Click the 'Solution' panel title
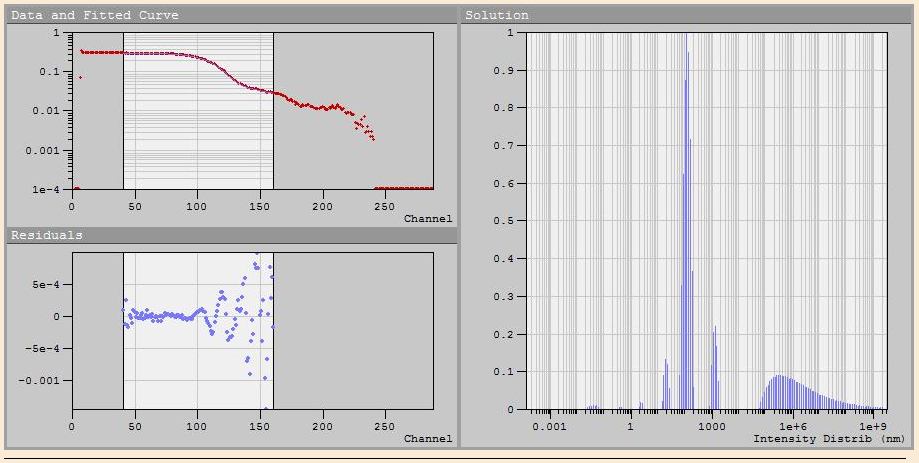 tap(497, 16)
